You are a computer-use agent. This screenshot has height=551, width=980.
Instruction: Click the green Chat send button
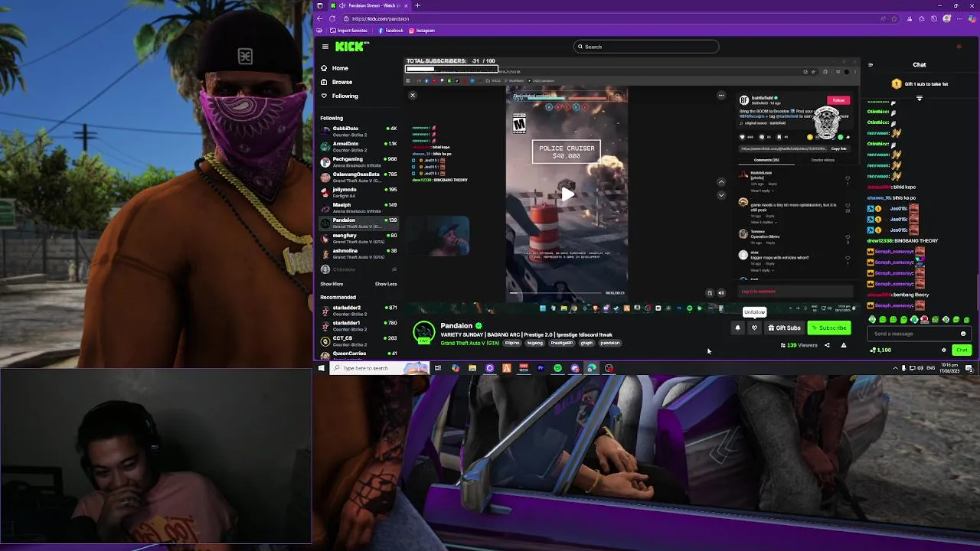(x=962, y=350)
